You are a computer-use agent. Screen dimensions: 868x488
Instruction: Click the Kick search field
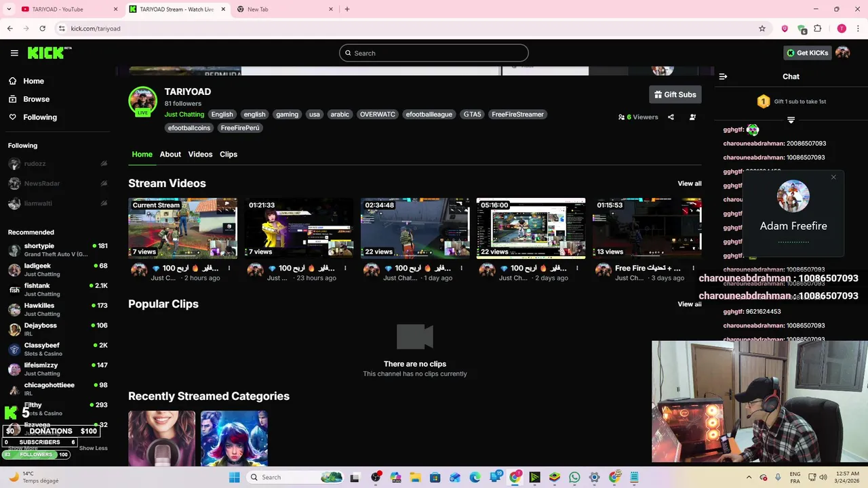(434, 53)
